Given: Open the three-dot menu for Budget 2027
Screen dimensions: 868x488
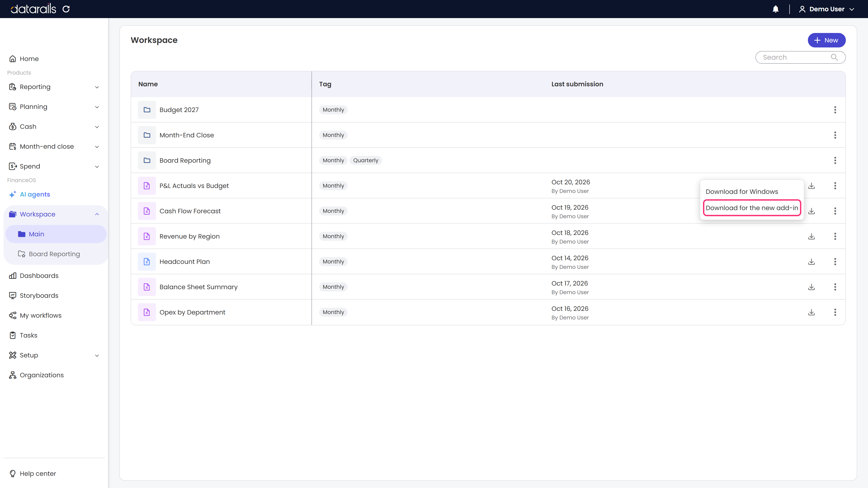Looking at the screenshot, I should (835, 110).
